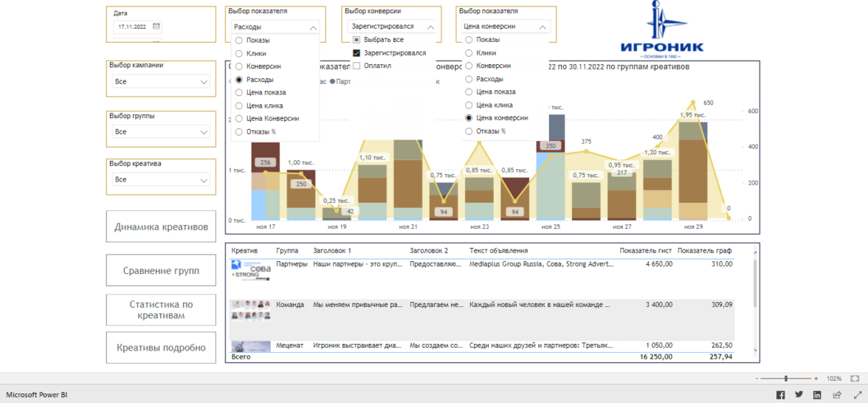Viewport: 868px width, 403px height.
Task: Check the Оплатил conversion checkbox
Action: (x=356, y=66)
